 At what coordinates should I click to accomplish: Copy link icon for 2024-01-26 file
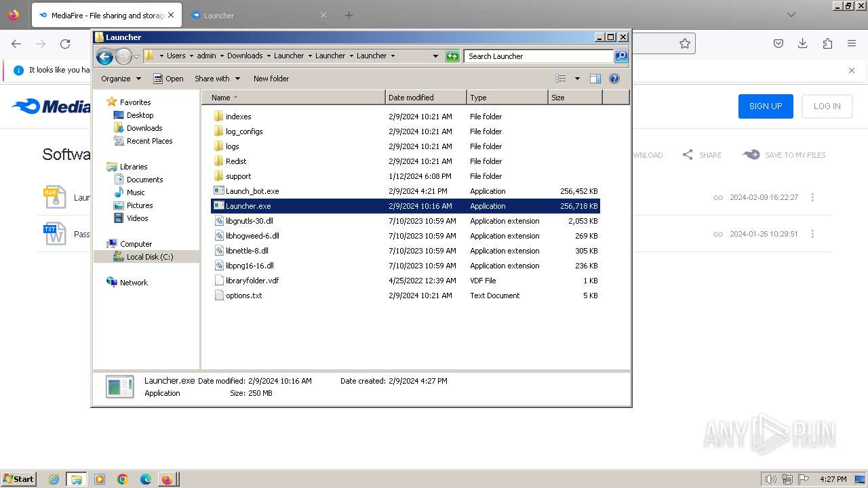point(718,234)
